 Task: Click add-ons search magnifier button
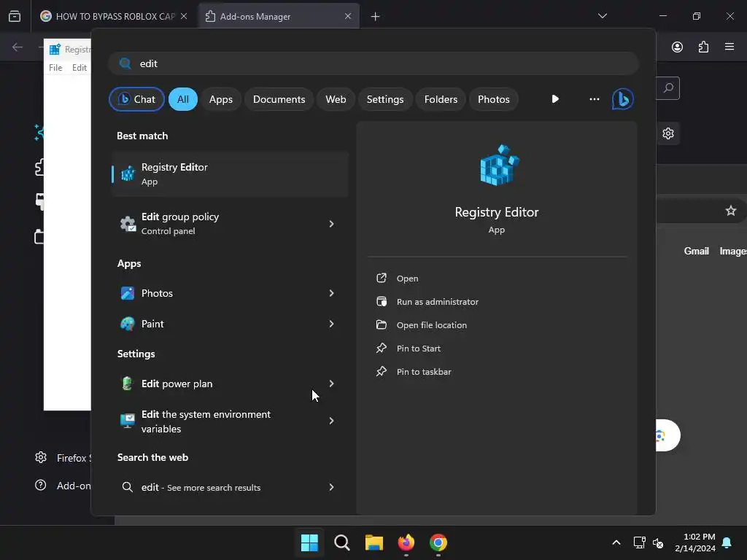coord(668,88)
